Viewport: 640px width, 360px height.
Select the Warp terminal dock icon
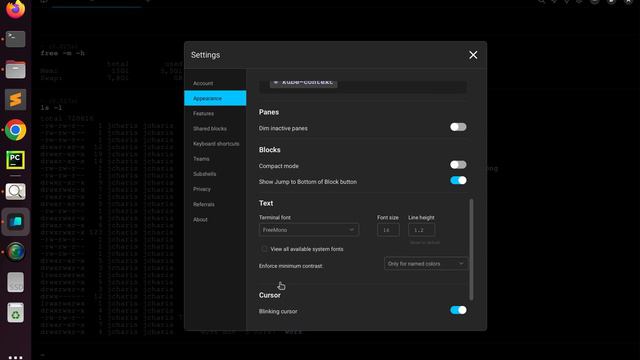pyautogui.click(x=16, y=222)
